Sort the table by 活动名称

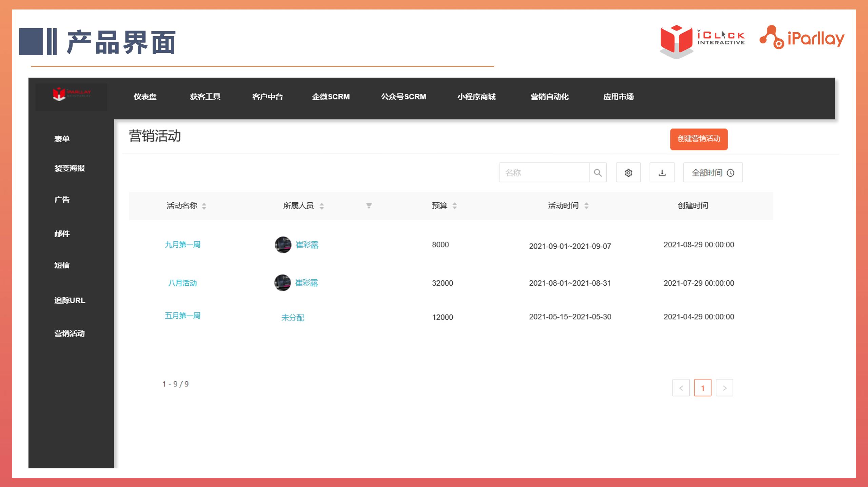pos(204,205)
